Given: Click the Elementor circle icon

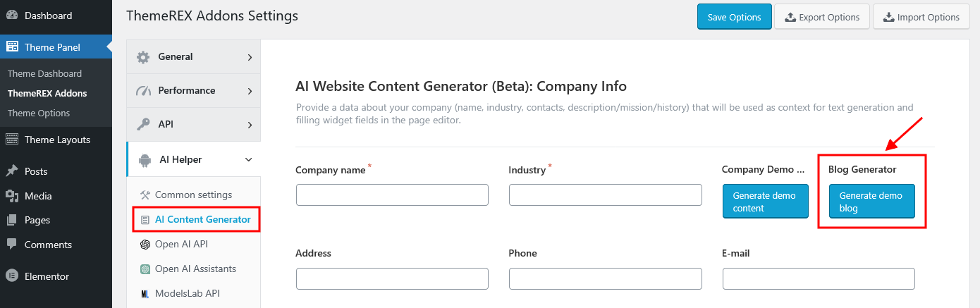Looking at the screenshot, I should pyautogui.click(x=12, y=276).
